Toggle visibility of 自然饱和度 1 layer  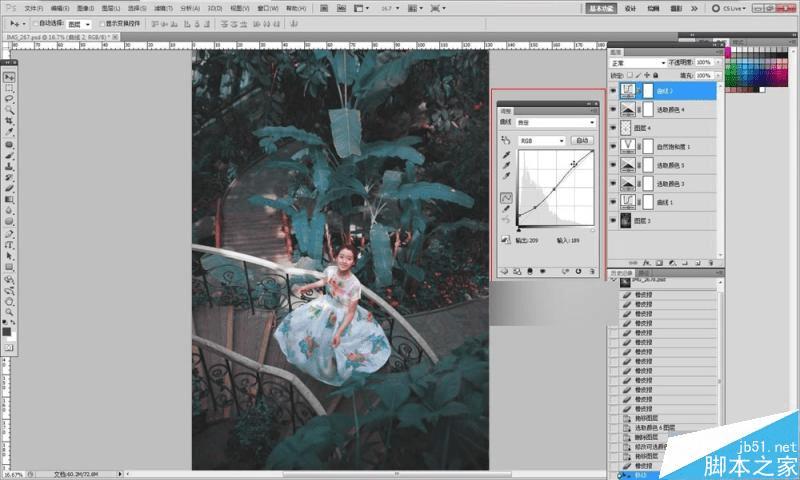point(614,146)
